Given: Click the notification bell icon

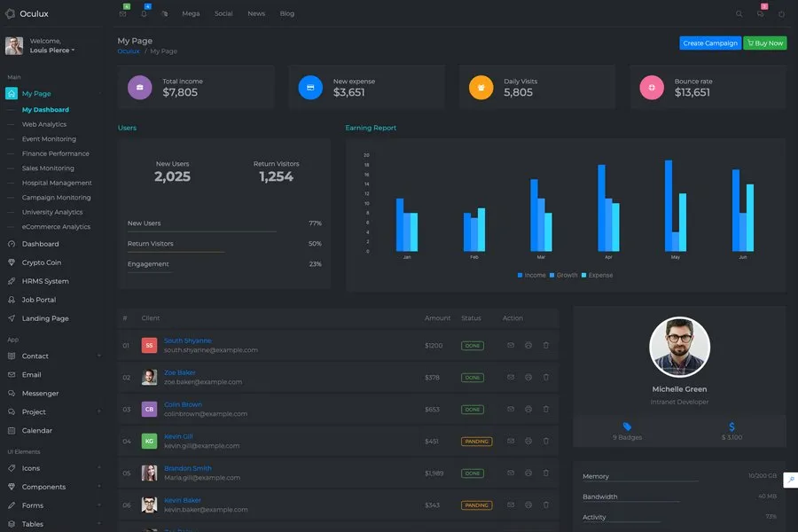Looking at the screenshot, I should click(x=144, y=14).
